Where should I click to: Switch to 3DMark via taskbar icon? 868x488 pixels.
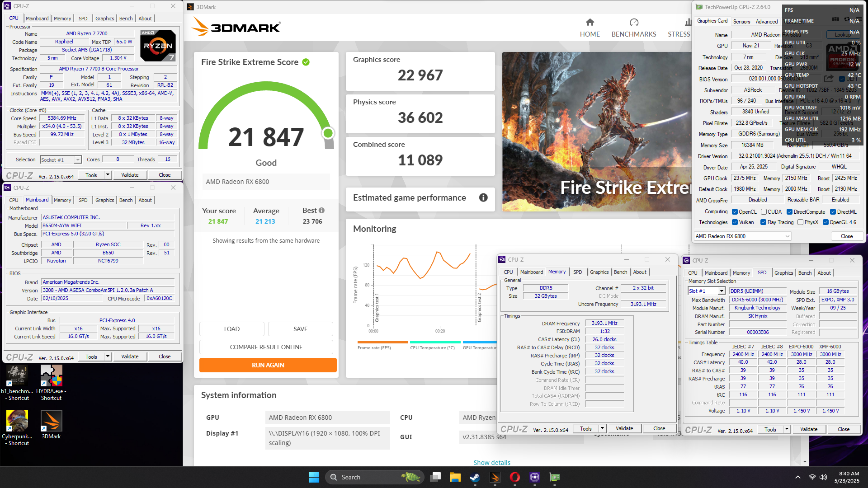495,477
